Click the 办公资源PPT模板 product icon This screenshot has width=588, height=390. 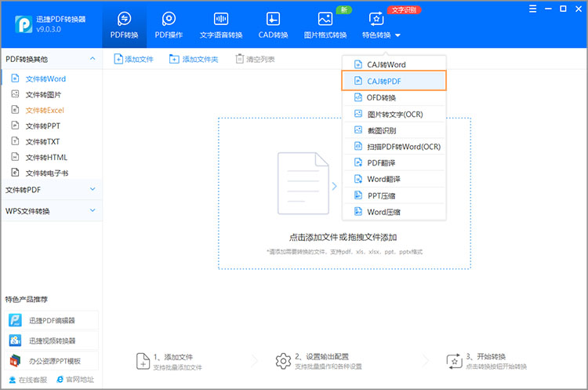16,361
